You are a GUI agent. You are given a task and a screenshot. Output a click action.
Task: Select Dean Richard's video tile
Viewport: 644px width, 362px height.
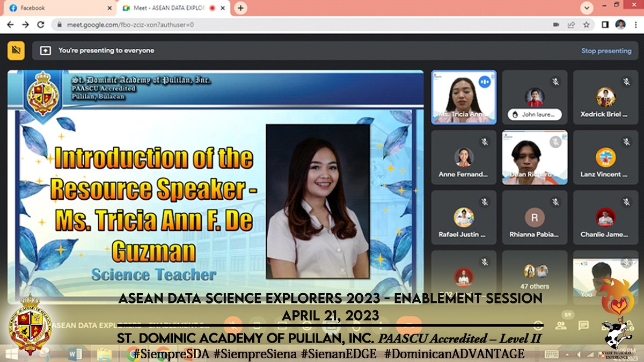pyautogui.click(x=535, y=157)
